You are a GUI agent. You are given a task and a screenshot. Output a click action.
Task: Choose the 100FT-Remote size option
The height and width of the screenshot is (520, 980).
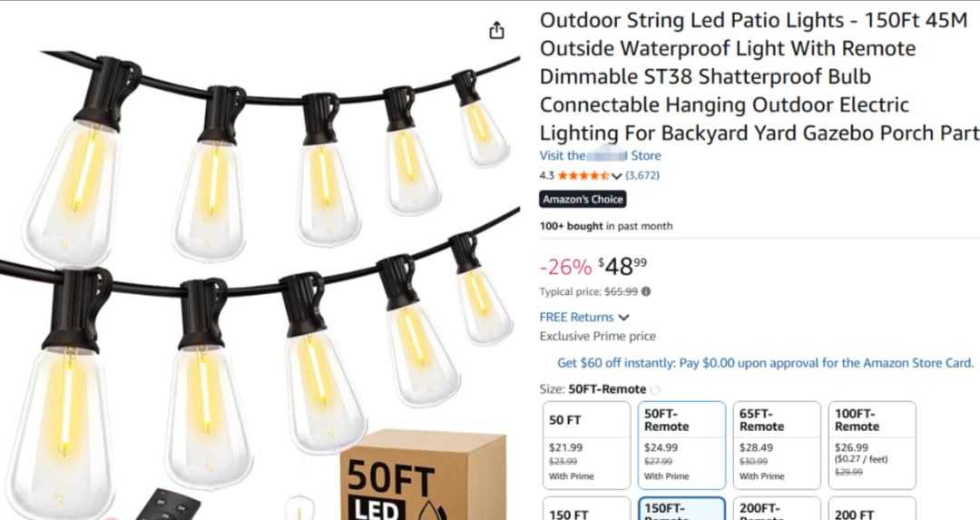871,446
